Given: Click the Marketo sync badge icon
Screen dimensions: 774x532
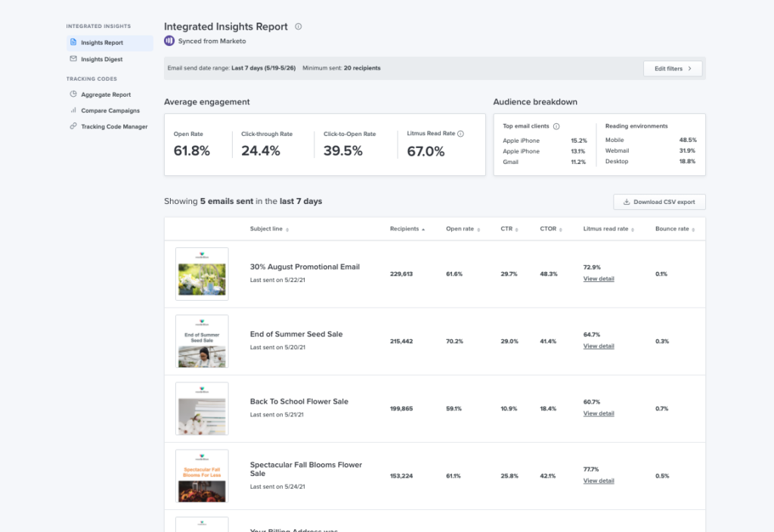Looking at the screenshot, I should pyautogui.click(x=169, y=41).
